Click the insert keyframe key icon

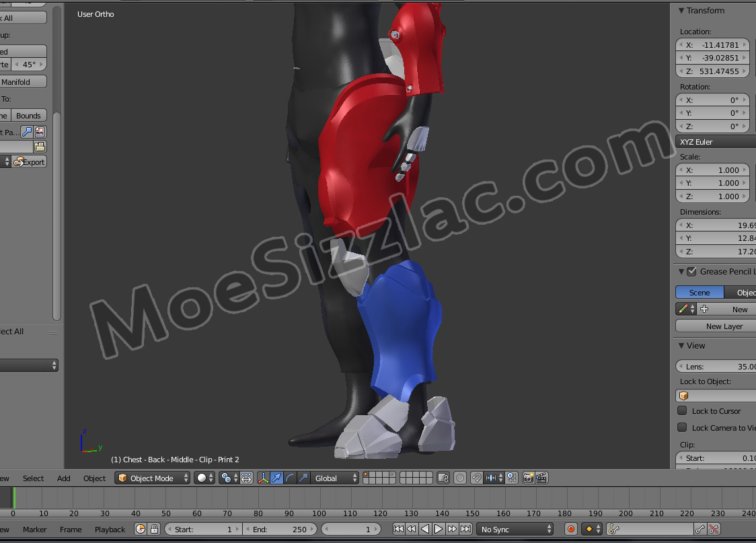(x=700, y=529)
